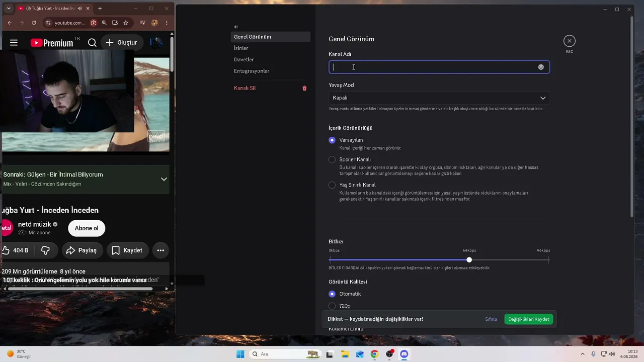This screenshot has height=362, width=644.
Task: Go to YouTube Premium home logo
Action: [52, 43]
